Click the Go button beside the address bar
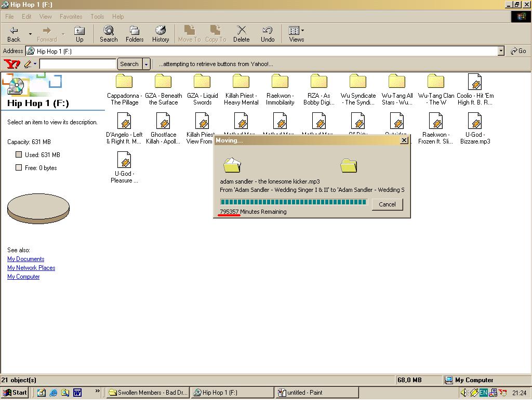 [x=518, y=51]
